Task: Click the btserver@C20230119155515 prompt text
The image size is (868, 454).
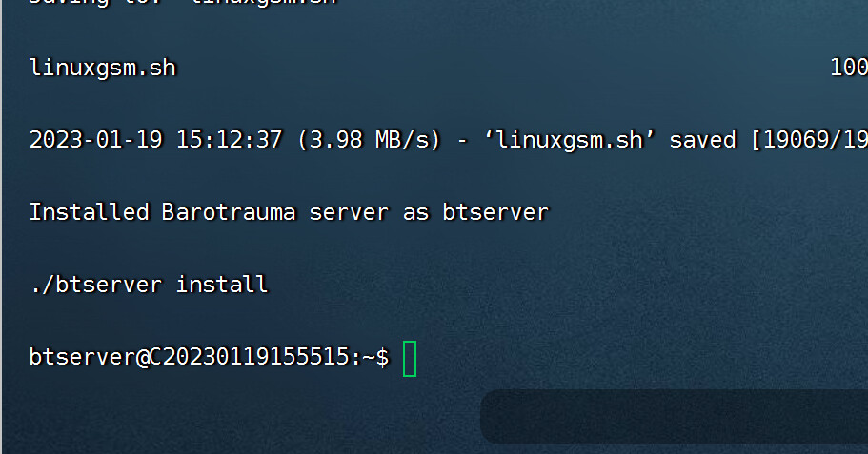Action: [x=191, y=357]
